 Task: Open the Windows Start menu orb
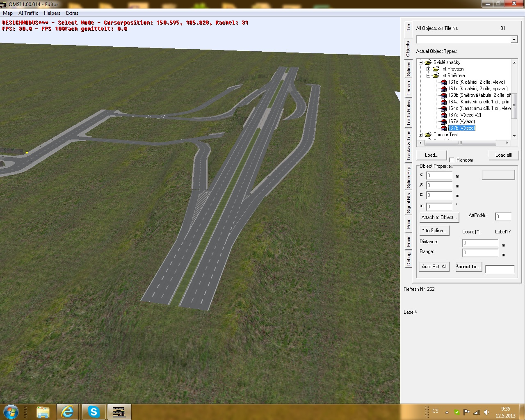11,411
